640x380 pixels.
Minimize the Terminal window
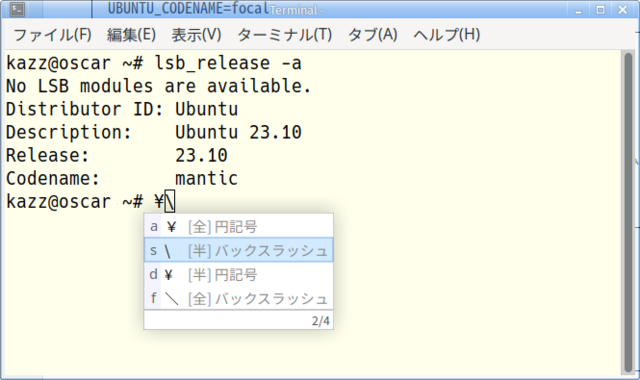pos(578,10)
